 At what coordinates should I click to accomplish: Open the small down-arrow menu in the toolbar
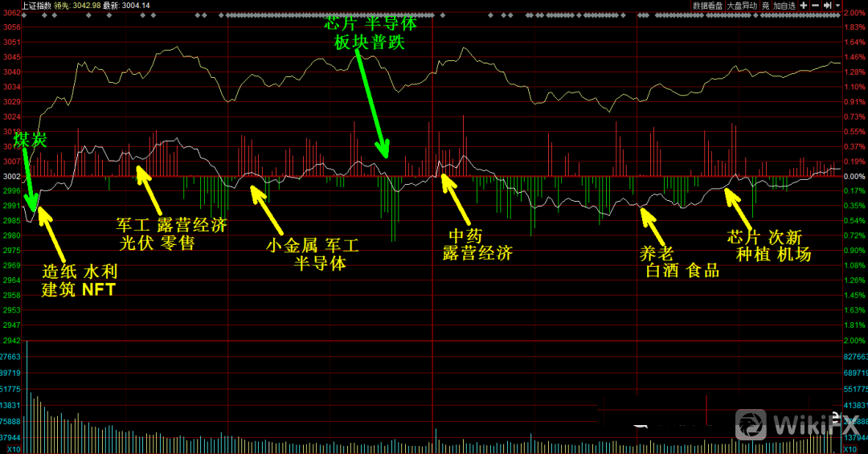tap(837, 6)
